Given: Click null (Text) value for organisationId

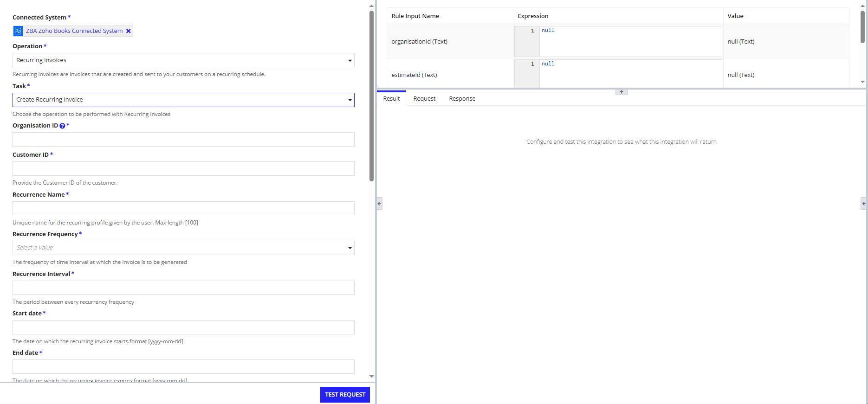Looking at the screenshot, I should tap(741, 41).
